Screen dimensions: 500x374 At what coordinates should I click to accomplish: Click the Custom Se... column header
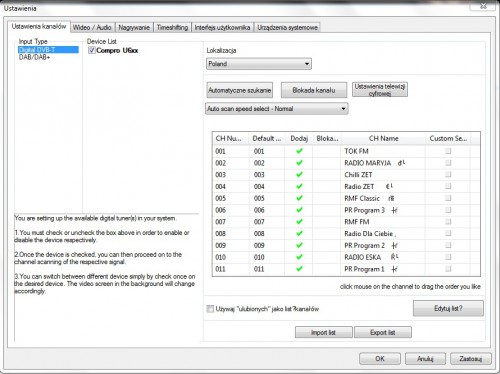448,138
